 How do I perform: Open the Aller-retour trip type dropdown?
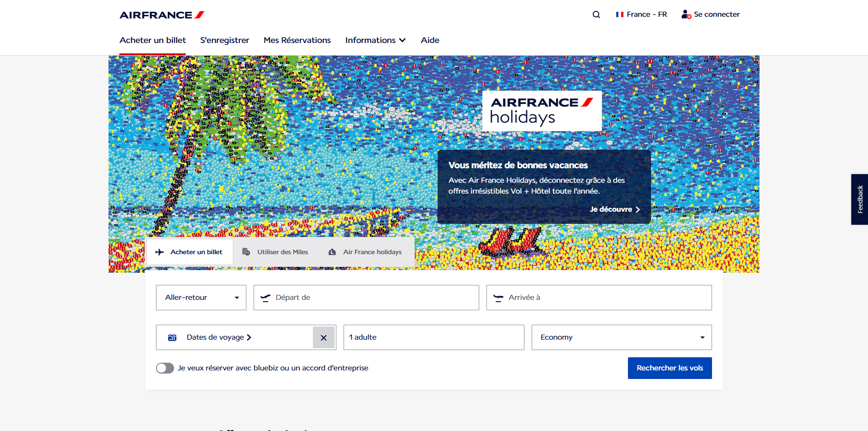[x=201, y=298]
